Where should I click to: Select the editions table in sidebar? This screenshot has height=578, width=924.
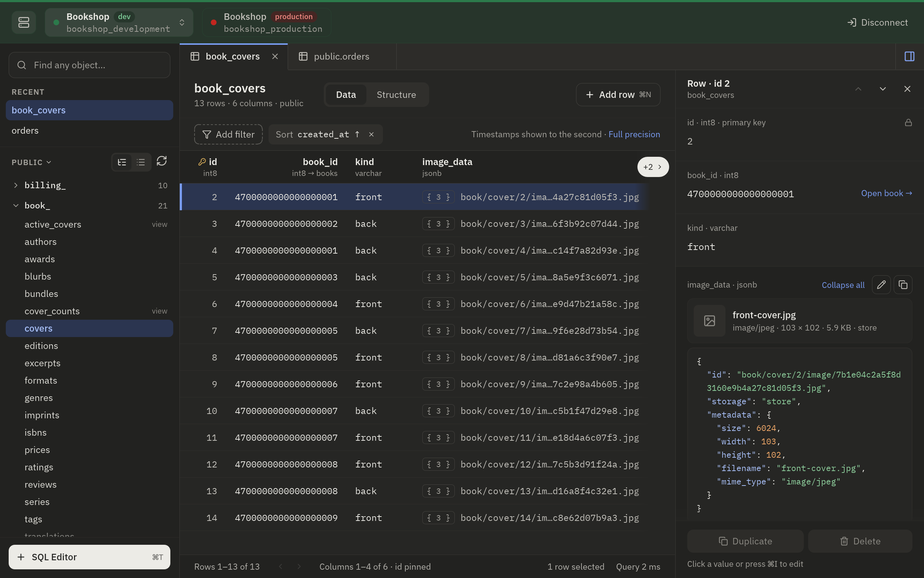[90, 346]
